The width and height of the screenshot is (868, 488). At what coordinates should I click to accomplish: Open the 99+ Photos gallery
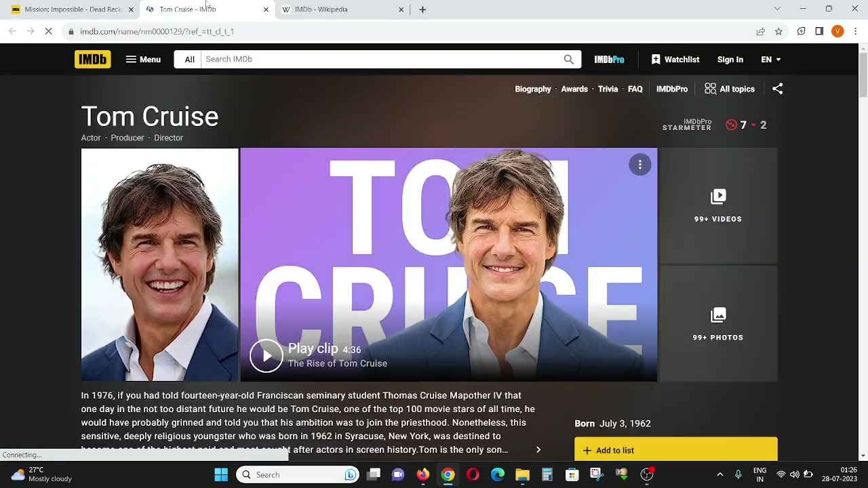click(718, 324)
